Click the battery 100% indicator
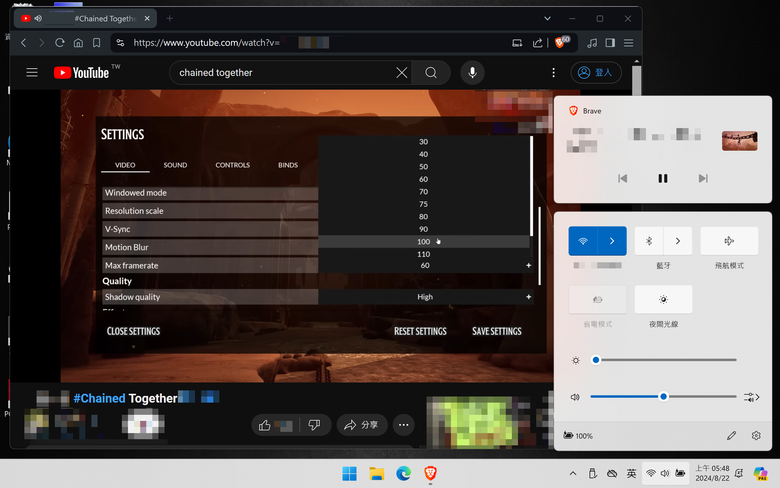This screenshot has height=488, width=780. point(578,436)
